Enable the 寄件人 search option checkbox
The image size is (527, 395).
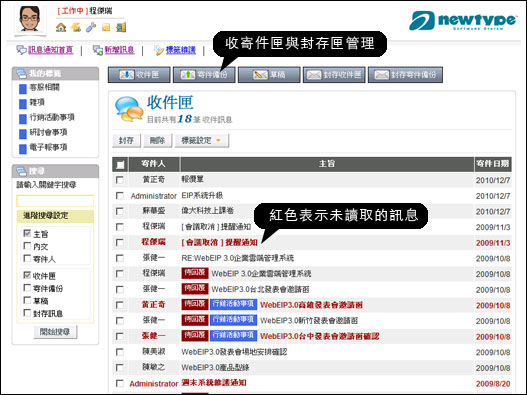point(27,258)
